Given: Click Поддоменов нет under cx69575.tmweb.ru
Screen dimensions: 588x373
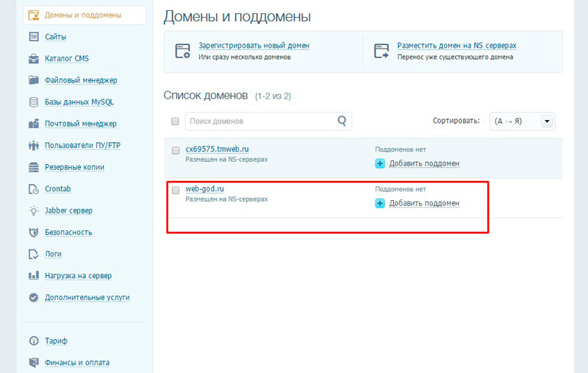Looking at the screenshot, I should point(401,149).
